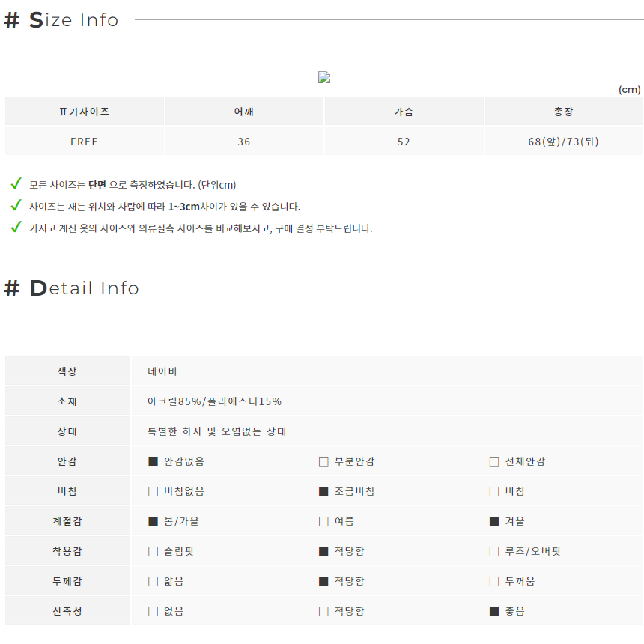
Task: Click the first green checkmark bullet icon
Action: coord(16,183)
